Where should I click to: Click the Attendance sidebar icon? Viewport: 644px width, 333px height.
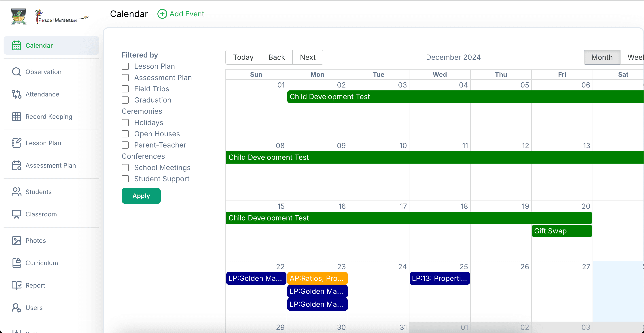pyautogui.click(x=17, y=94)
